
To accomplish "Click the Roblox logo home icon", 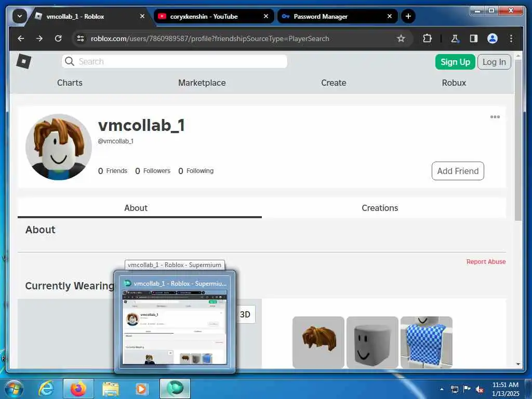I will pos(24,61).
